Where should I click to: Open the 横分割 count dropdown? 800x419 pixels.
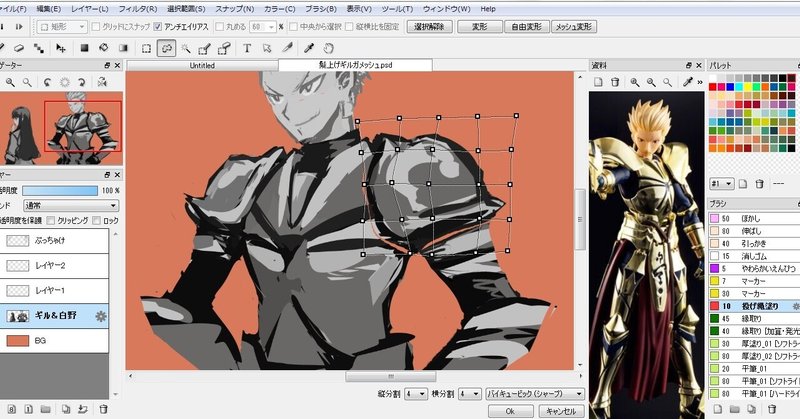tap(469, 394)
